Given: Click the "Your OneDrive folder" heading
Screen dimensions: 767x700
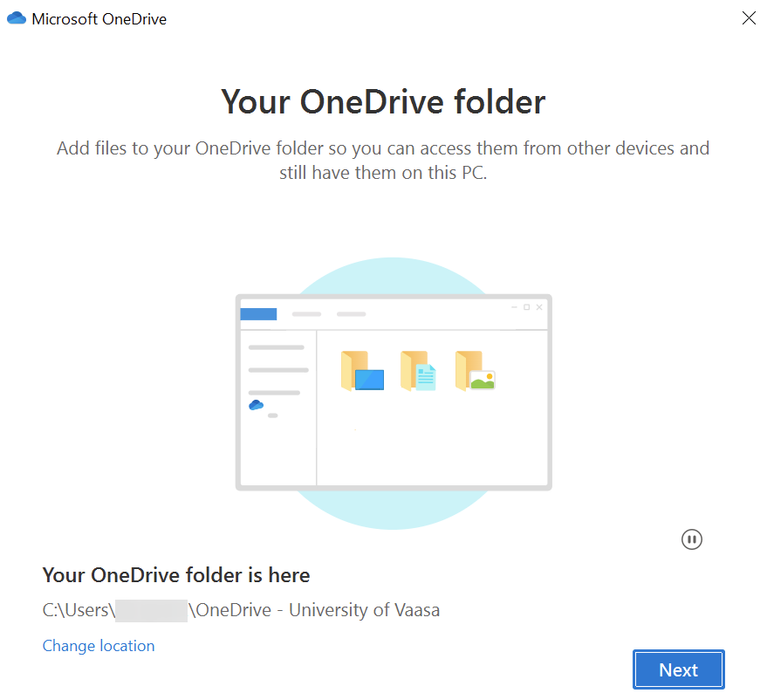Looking at the screenshot, I should click(383, 101).
